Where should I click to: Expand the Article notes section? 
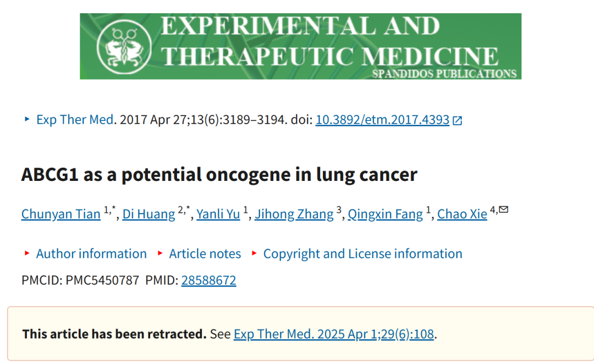tap(205, 253)
